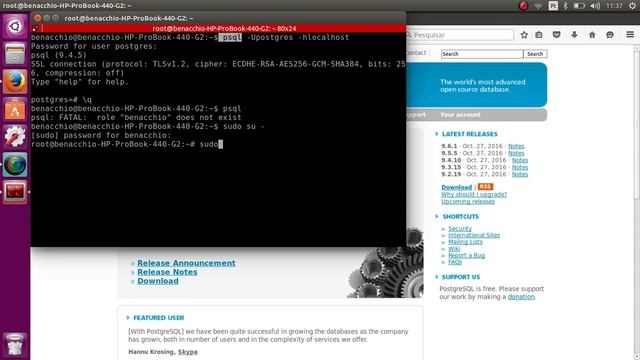Open the Skype featured user link
The height and width of the screenshot is (360, 640).
pos(188,352)
